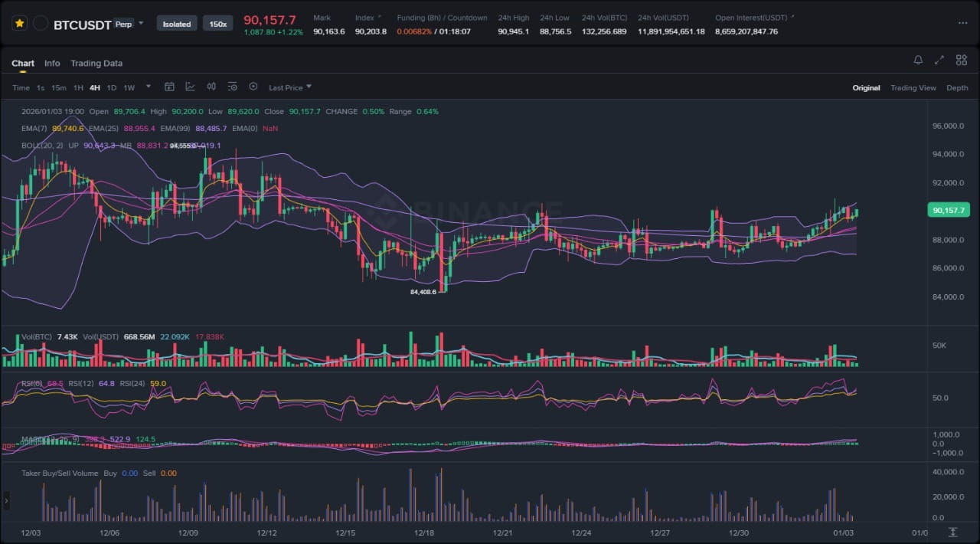Viewport: 980px width, 544px height.
Task: Open the technical indicators icon
Action: 190,87
